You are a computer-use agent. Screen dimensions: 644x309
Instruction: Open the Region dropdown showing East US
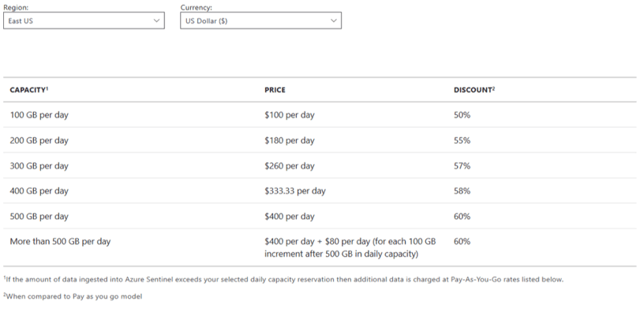pyautogui.click(x=84, y=20)
